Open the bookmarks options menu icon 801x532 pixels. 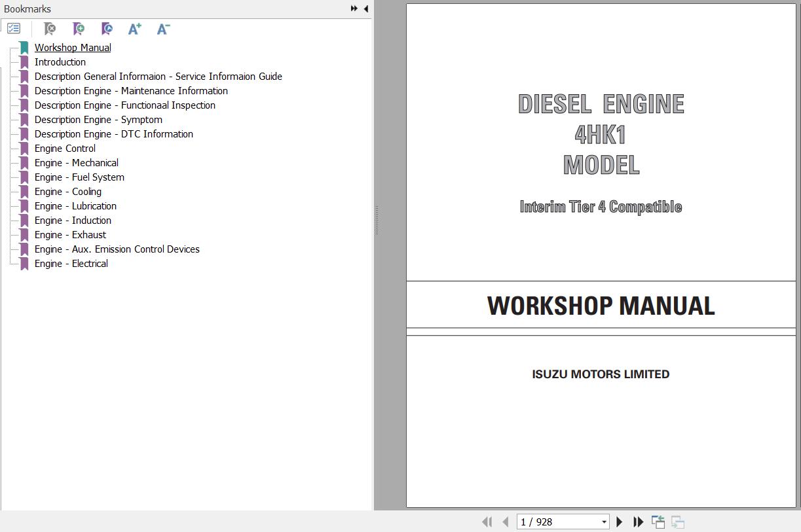(x=14, y=29)
